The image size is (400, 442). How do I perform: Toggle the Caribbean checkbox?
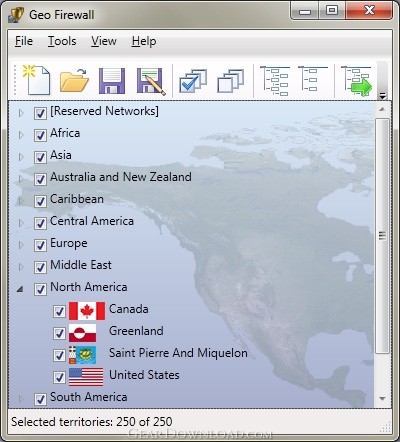pyautogui.click(x=40, y=201)
